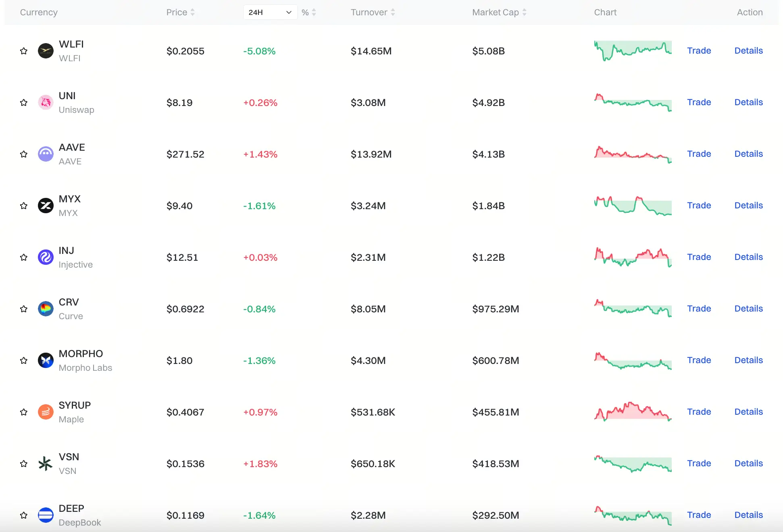Click the Price column header label

point(177,12)
